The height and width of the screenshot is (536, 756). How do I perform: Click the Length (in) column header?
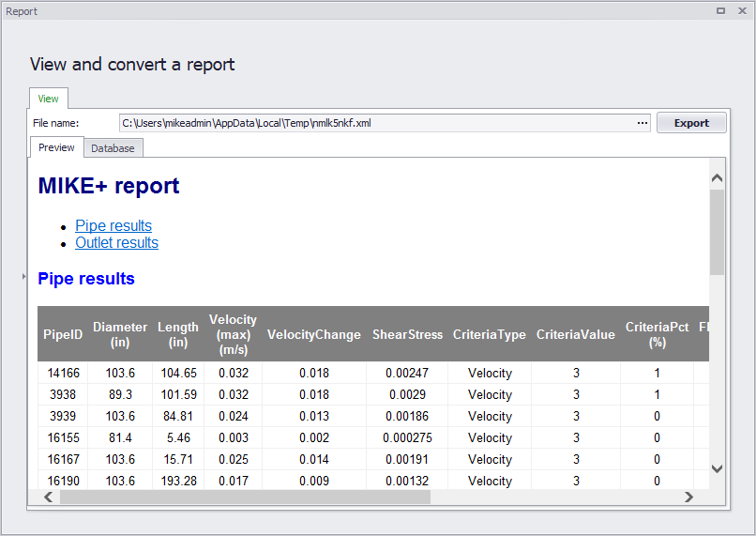point(178,334)
